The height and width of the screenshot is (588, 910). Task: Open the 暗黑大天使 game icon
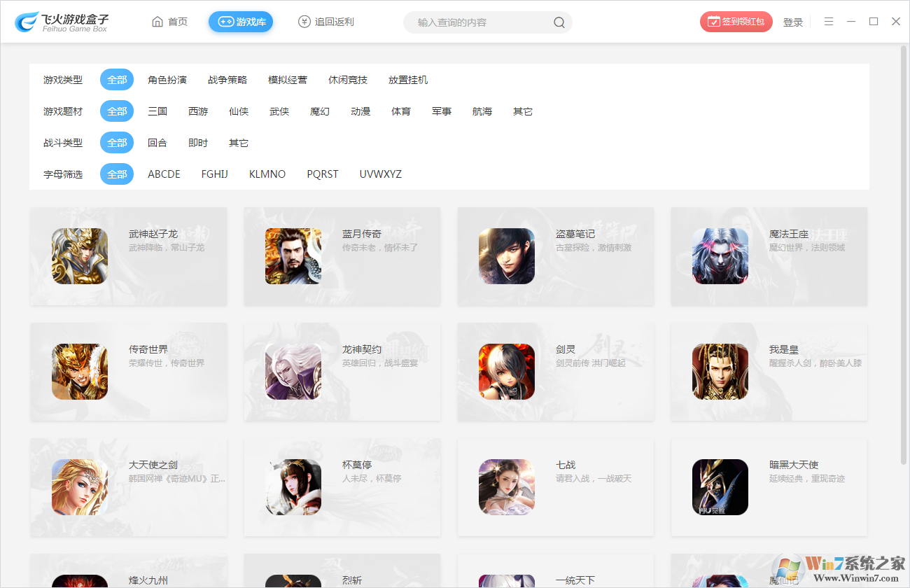tap(720, 487)
